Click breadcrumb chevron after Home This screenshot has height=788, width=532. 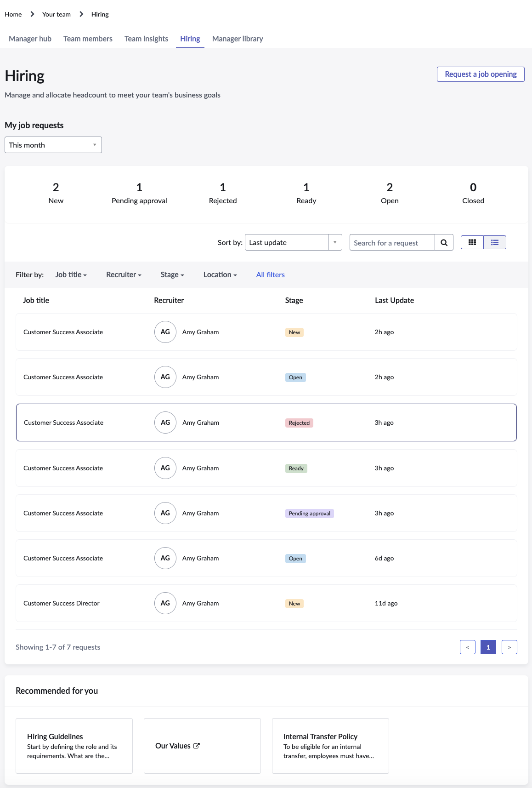tap(32, 14)
